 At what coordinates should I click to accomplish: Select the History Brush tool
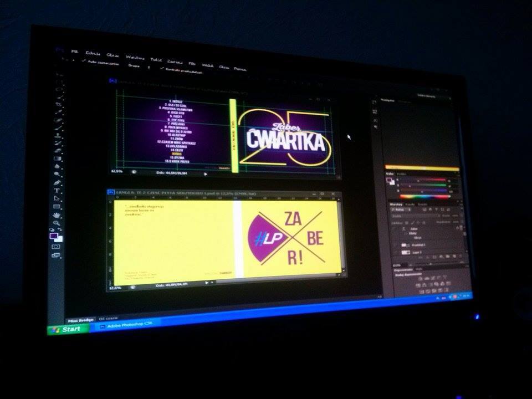(x=59, y=142)
